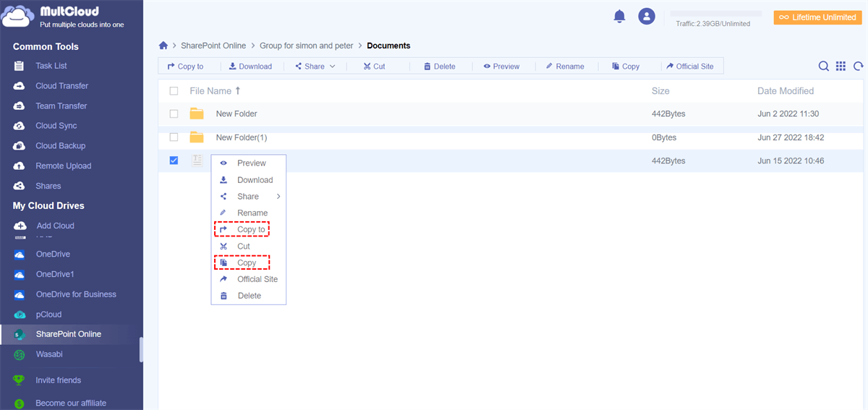
Task: Open the user account avatar
Action: [647, 17]
